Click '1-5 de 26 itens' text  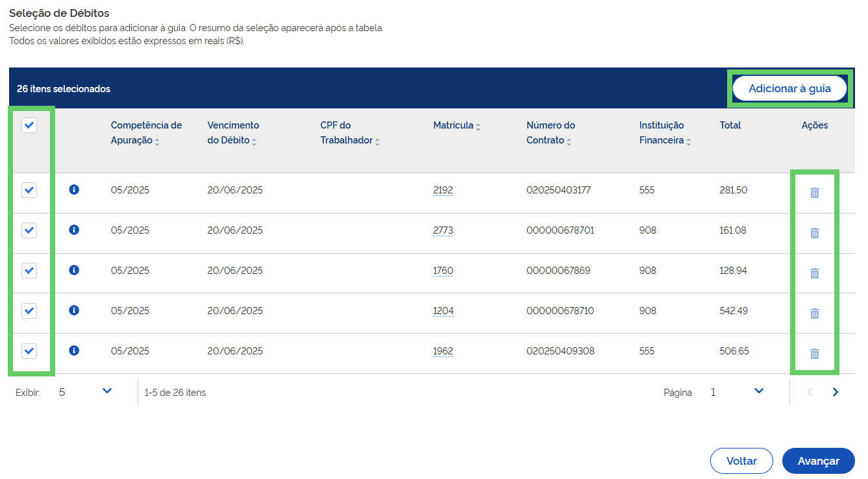(175, 392)
